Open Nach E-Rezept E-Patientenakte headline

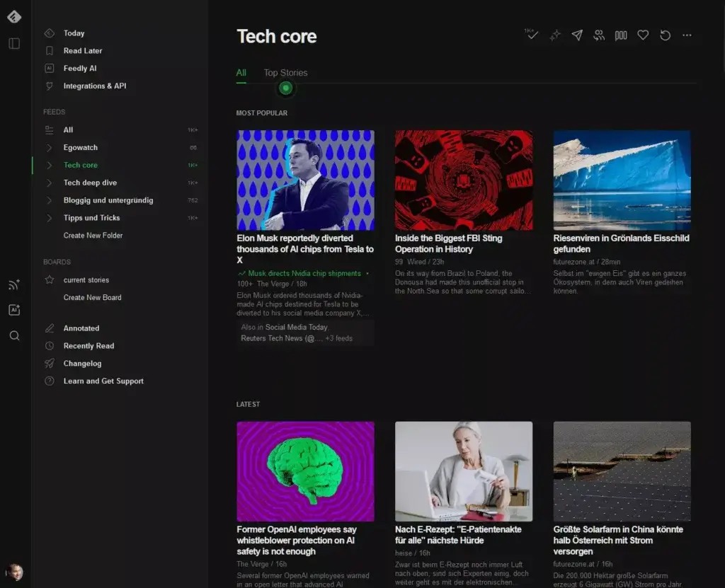point(458,535)
